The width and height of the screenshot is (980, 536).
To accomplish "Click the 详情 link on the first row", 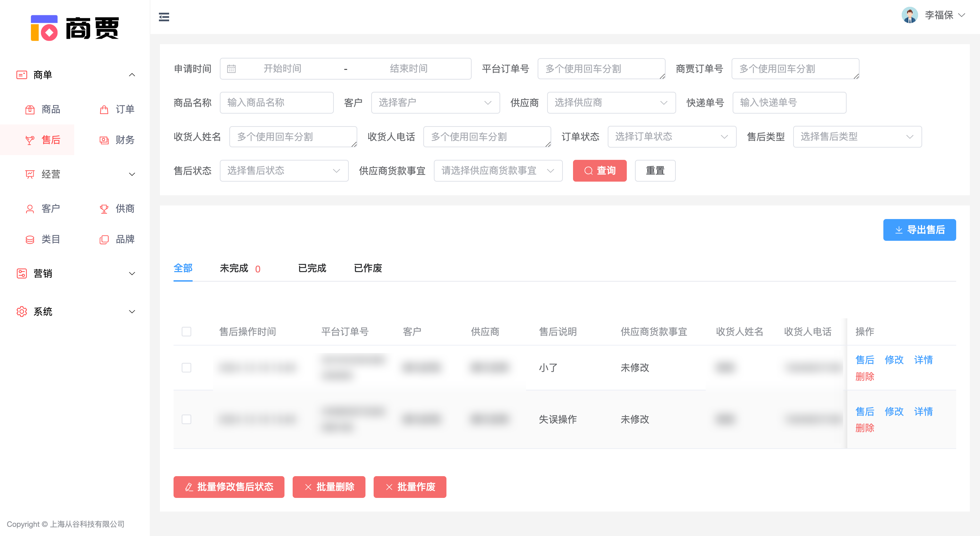I will click(x=923, y=360).
